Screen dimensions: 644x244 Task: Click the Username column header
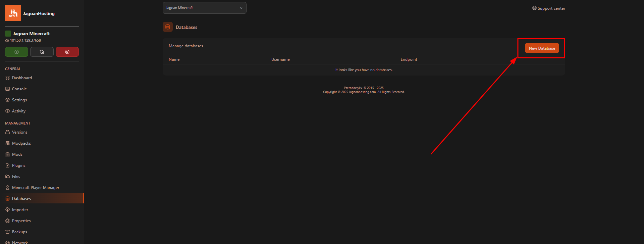280,59
